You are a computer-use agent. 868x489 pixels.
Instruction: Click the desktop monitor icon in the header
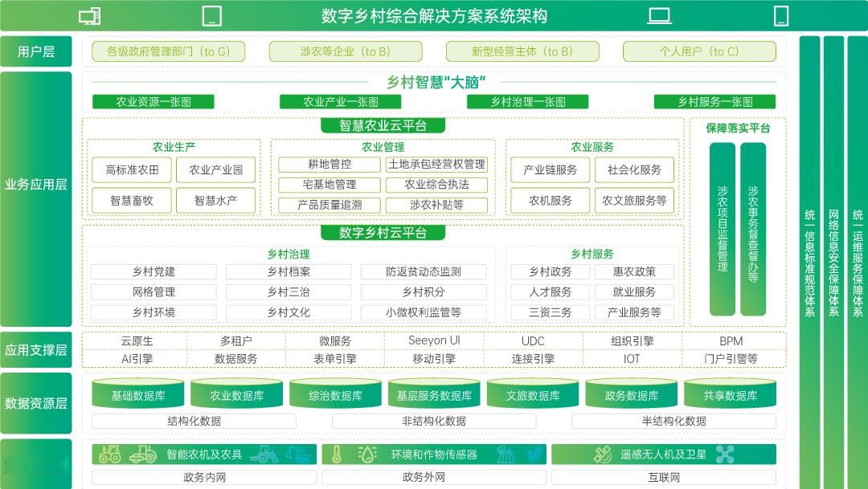pos(90,16)
